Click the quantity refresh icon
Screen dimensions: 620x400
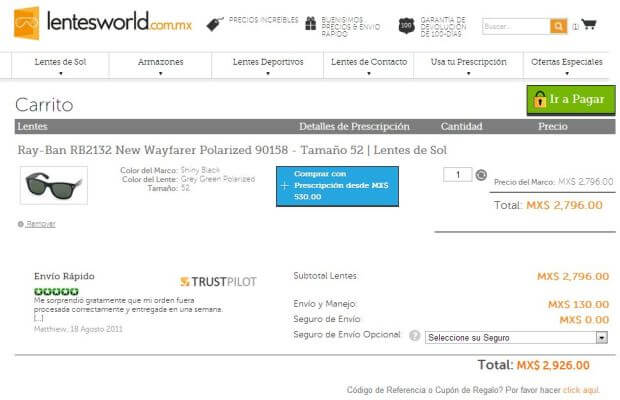(x=481, y=175)
